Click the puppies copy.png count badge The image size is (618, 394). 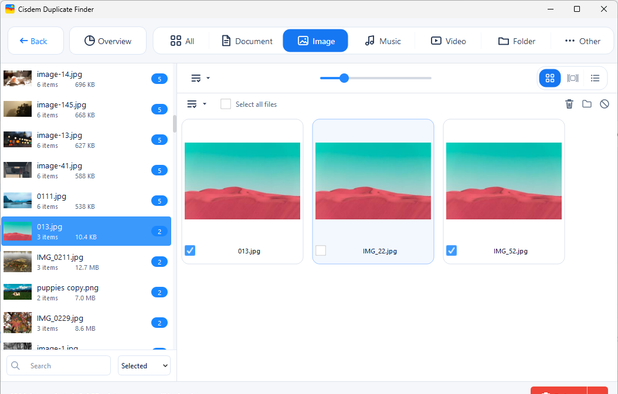point(159,292)
